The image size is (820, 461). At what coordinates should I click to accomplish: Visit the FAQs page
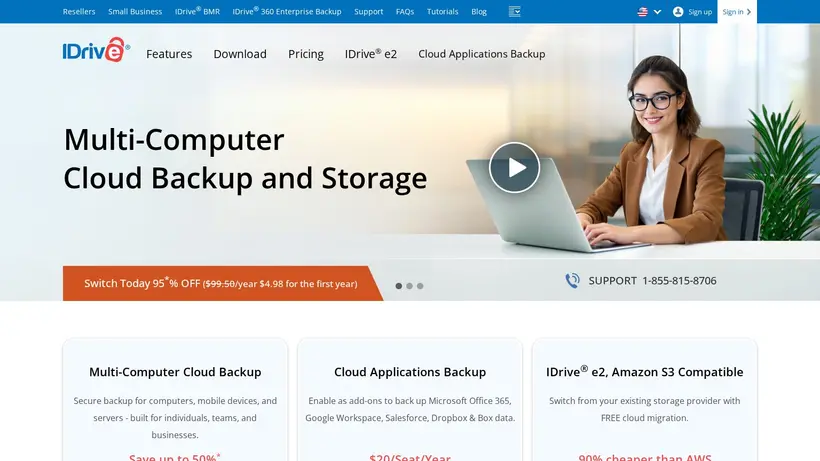405,11
